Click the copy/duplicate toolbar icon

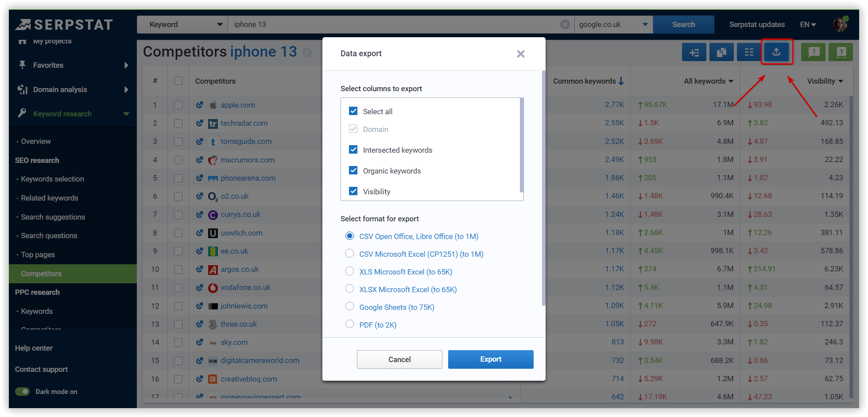pyautogui.click(x=721, y=52)
